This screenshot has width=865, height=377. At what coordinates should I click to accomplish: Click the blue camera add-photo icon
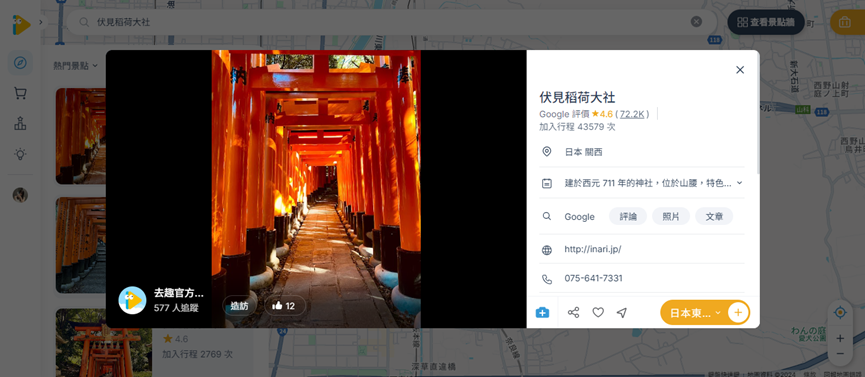click(x=542, y=313)
